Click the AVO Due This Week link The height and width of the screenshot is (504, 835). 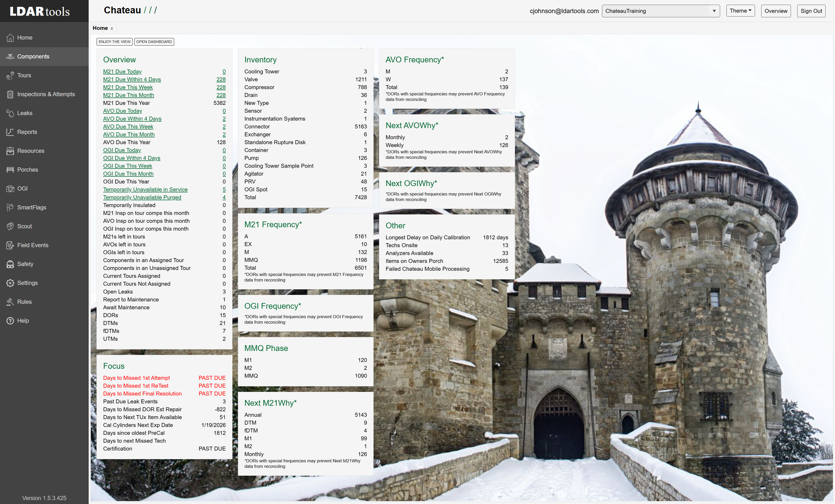(x=128, y=127)
